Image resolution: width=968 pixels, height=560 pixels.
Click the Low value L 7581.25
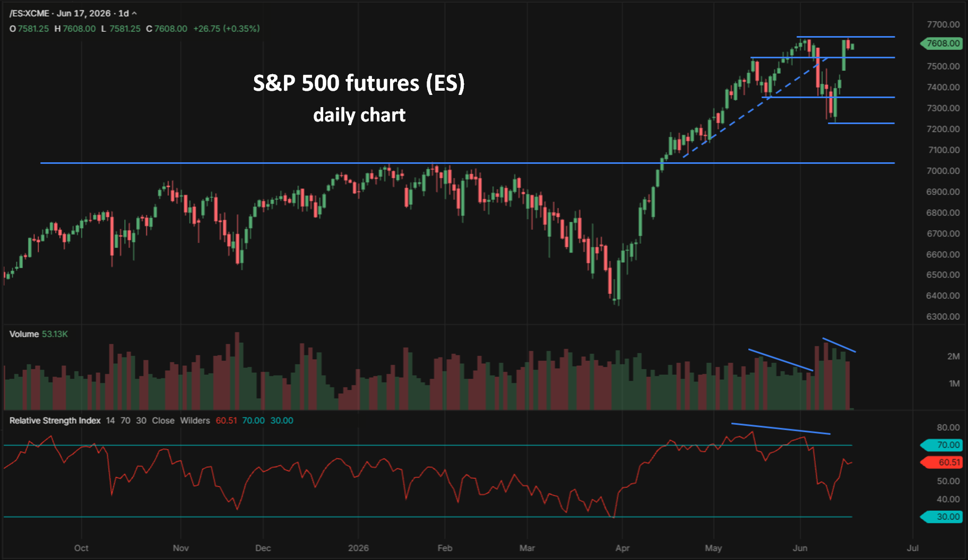(121, 29)
